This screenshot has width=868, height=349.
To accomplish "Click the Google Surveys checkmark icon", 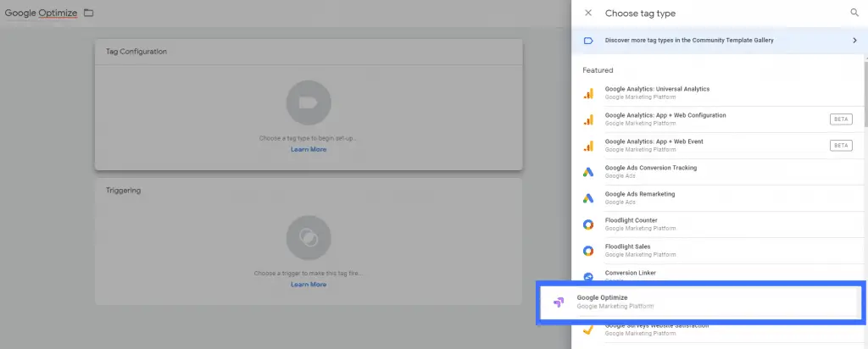I will 588,330.
